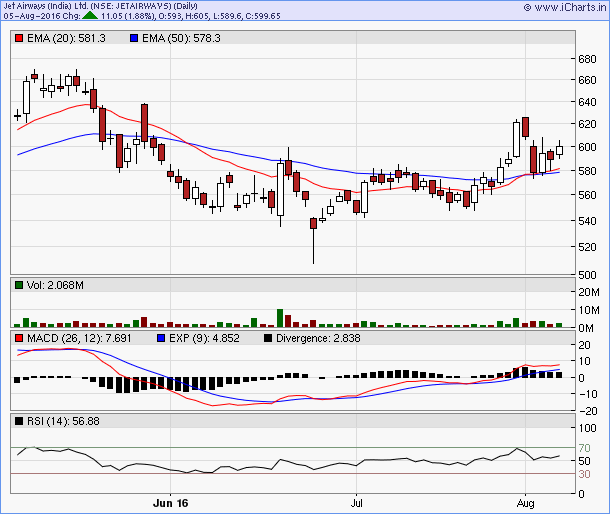Image resolution: width=610 pixels, height=514 pixels.
Task: Click the EMA (20): 581.3 label
Action: click(x=66, y=38)
